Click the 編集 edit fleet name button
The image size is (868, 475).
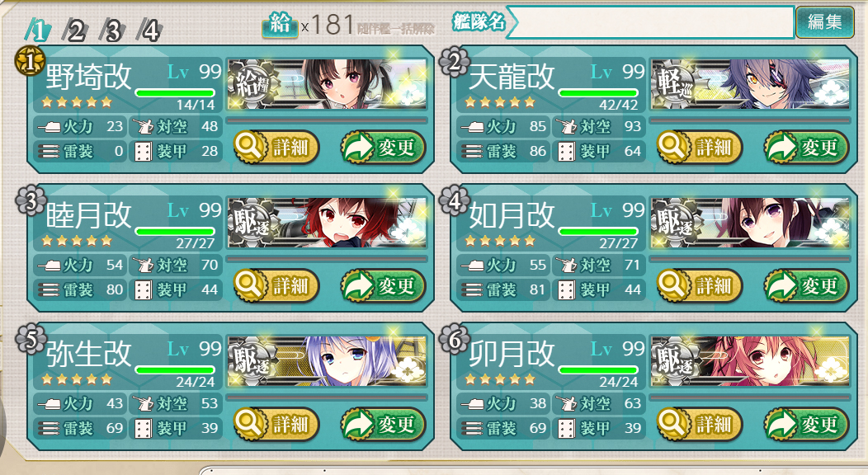tap(824, 22)
